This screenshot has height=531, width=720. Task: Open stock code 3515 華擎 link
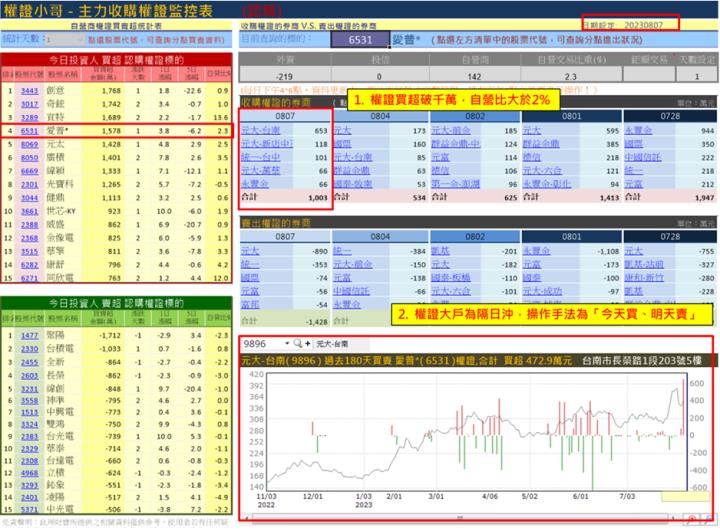click(29, 251)
